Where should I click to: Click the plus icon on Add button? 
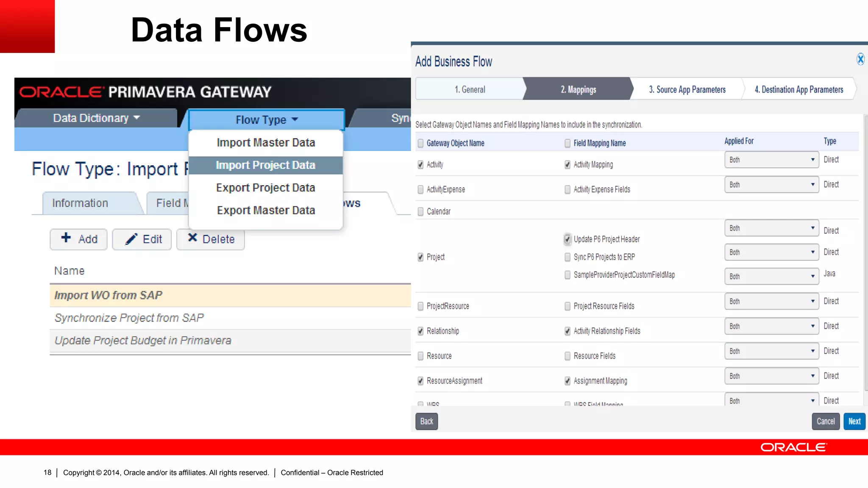pos(66,237)
